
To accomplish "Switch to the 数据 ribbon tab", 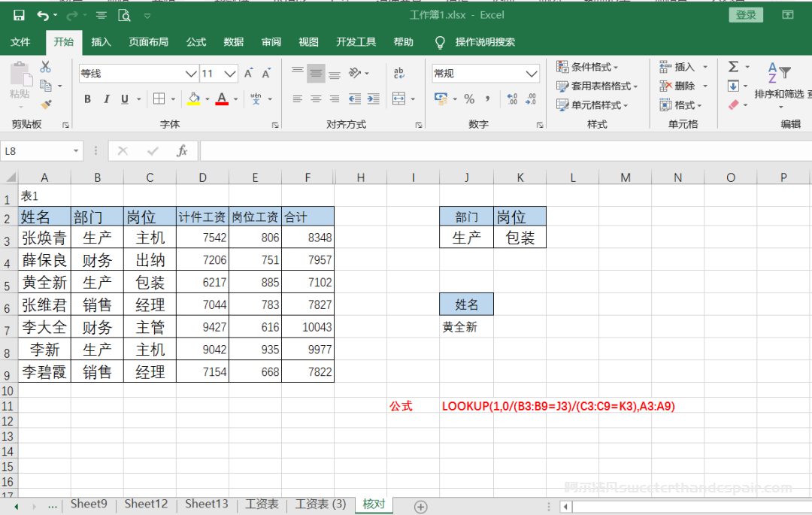I will [234, 42].
